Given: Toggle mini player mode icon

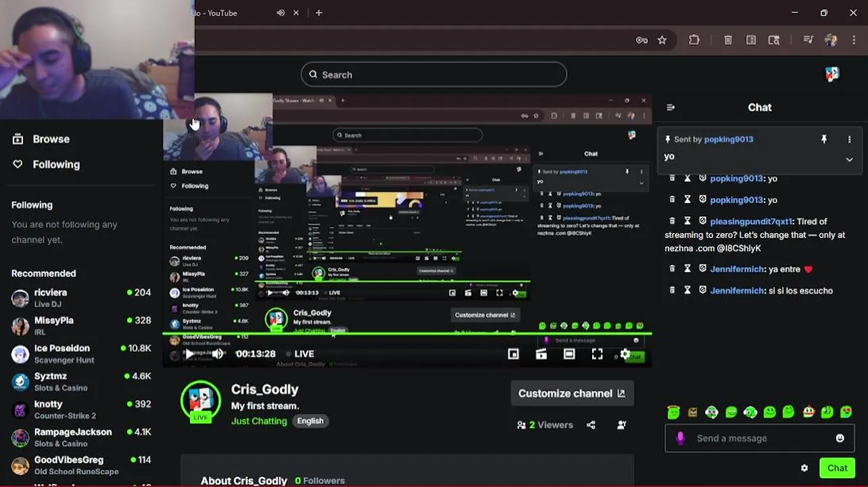Looking at the screenshot, I should 513,354.
